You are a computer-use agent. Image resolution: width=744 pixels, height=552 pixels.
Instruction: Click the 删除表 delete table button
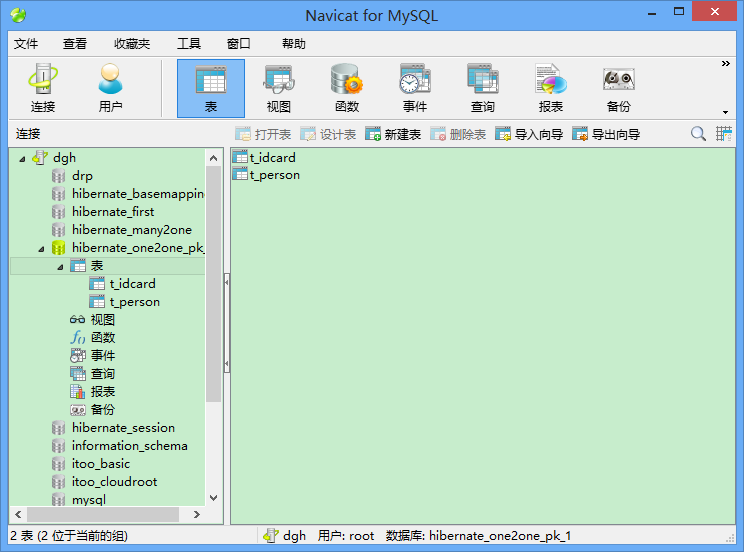458,134
